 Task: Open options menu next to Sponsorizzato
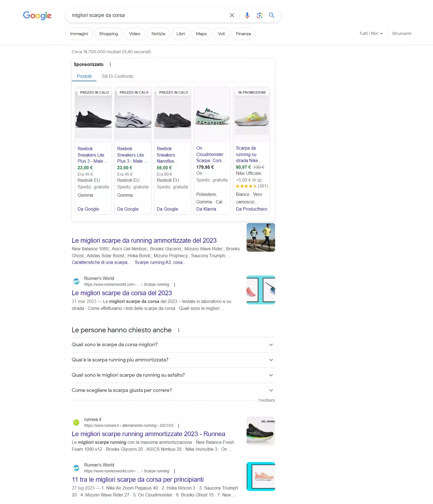tap(110, 64)
